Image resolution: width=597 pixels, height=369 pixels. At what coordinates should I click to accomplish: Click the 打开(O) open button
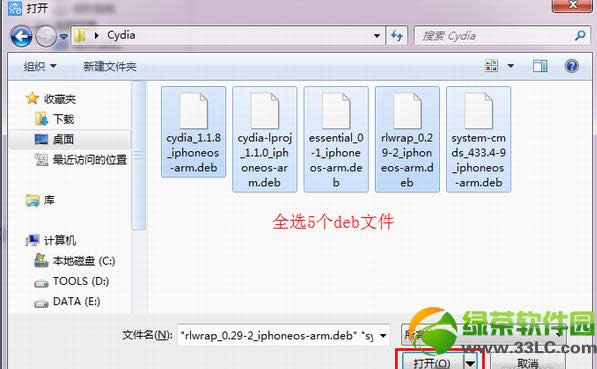click(432, 362)
